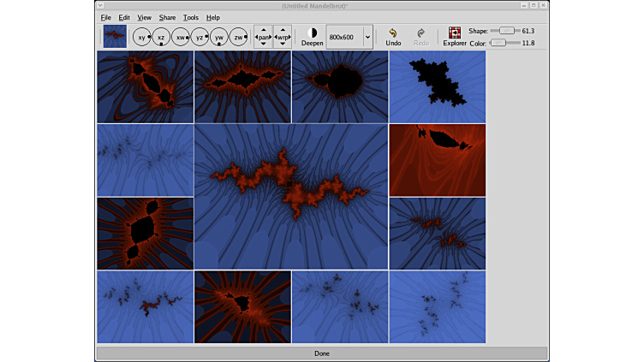Select the yz rotation circle
The image size is (644, 362).
click(200, 37)
